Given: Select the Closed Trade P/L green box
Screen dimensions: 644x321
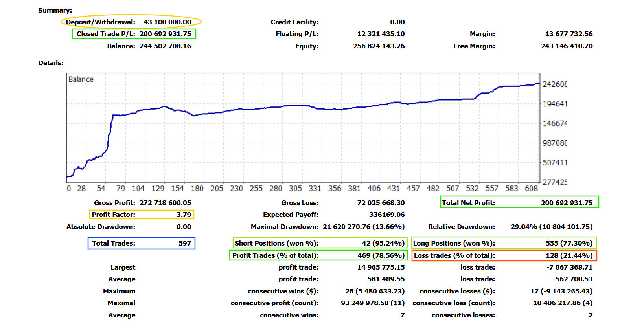Looking at the screenshot, I should click(x=134, y=34).
